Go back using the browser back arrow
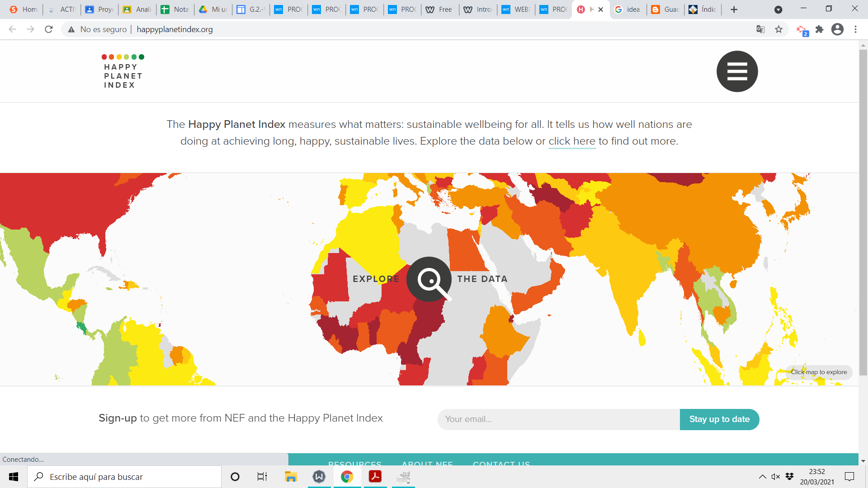This screenshot has height=488, width=868. click(12, 29)
